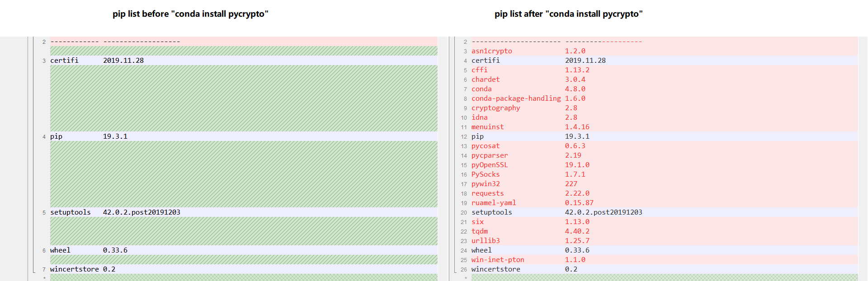Click 'cryptography' entry
868x281 pixels.
point(495,108)
